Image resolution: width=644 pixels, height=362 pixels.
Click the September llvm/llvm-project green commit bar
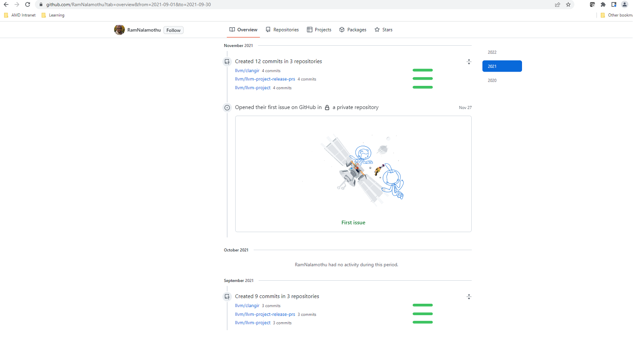[x=423, y=322]
